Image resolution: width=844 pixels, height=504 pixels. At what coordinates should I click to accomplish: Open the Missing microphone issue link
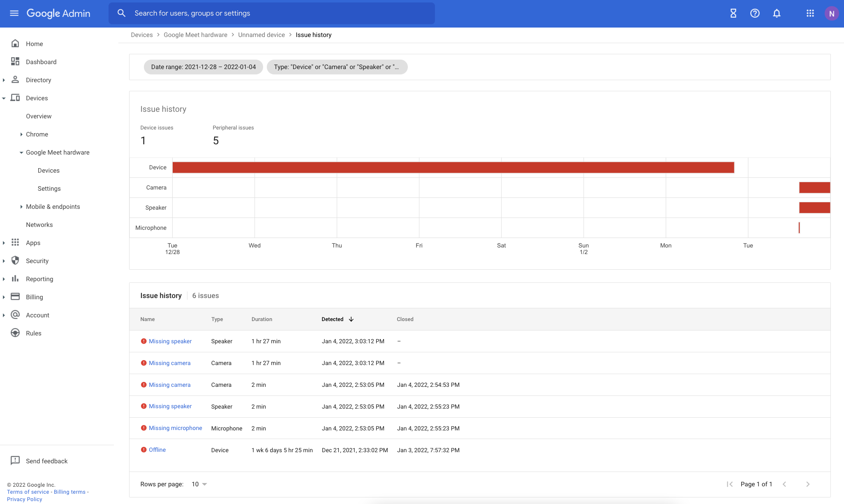pos(175,428)
